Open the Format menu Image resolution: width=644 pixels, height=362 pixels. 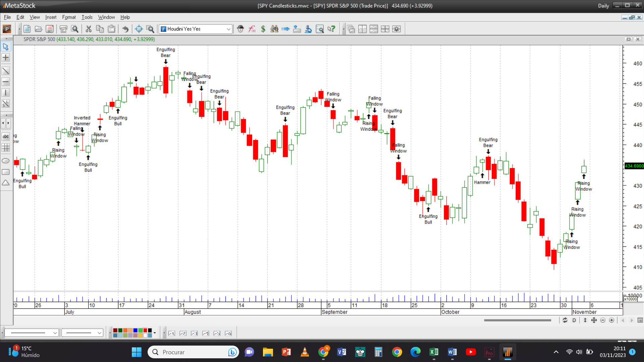point(69,17)
